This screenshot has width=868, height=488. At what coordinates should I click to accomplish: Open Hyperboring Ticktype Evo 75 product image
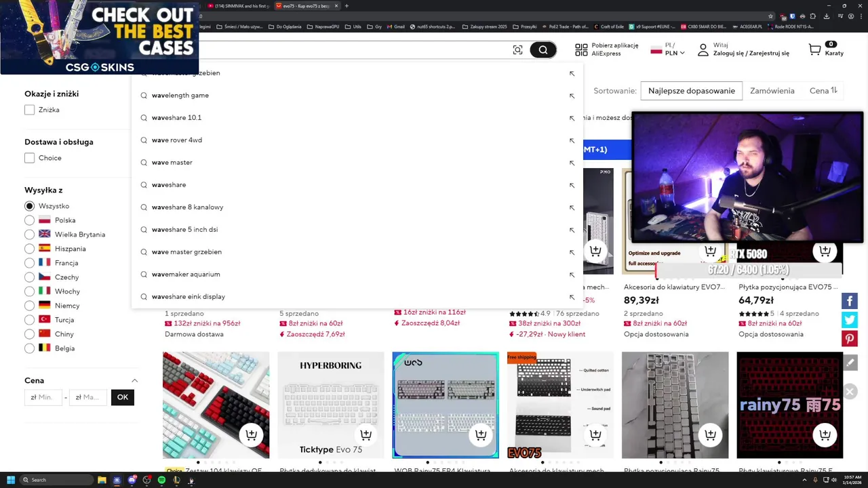point(331,405)
